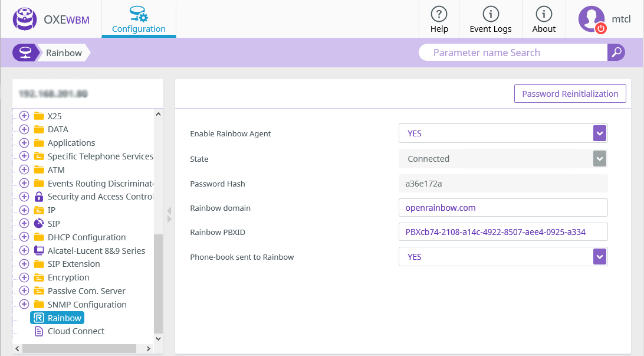644x356 pixels.
Task: Click the mtcl user avatar icon
Action: click(x=592, y=19)
